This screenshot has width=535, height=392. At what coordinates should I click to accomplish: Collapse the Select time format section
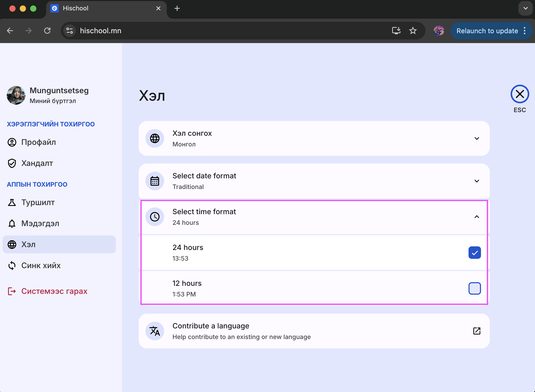coord(477,217)
